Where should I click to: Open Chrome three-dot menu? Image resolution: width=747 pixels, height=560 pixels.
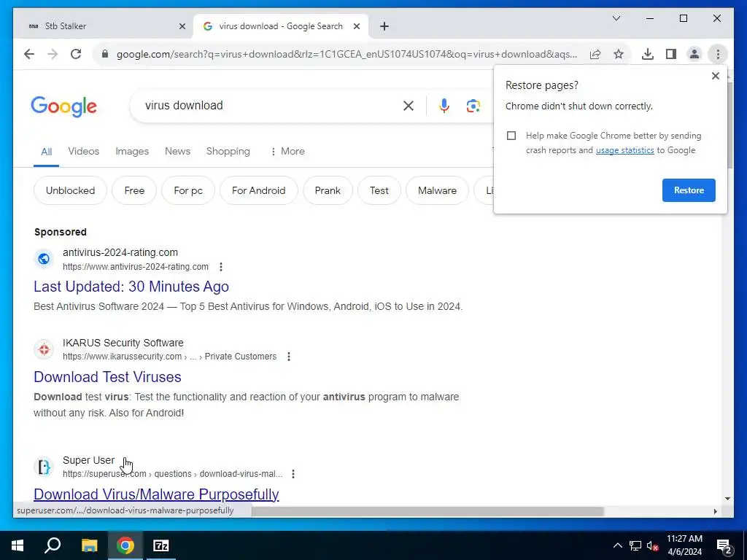point(718,54)
